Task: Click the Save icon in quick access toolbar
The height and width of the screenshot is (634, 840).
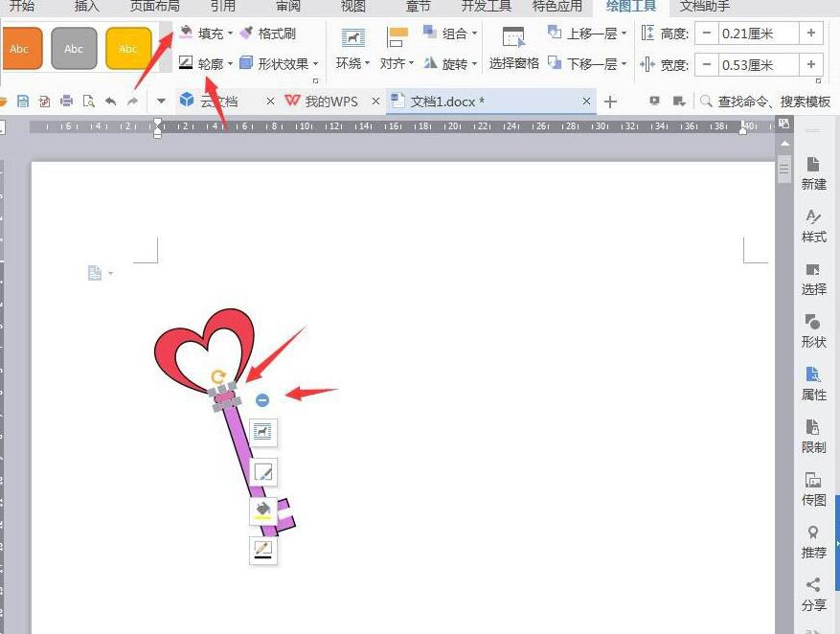Action: 23,100
